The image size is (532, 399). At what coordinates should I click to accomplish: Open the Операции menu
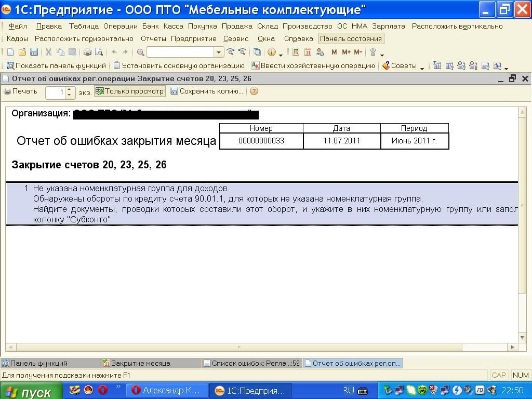(120, 26)
